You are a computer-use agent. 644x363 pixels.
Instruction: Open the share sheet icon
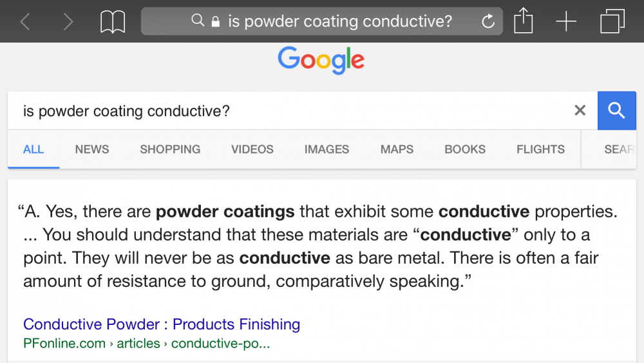point(523,20)
